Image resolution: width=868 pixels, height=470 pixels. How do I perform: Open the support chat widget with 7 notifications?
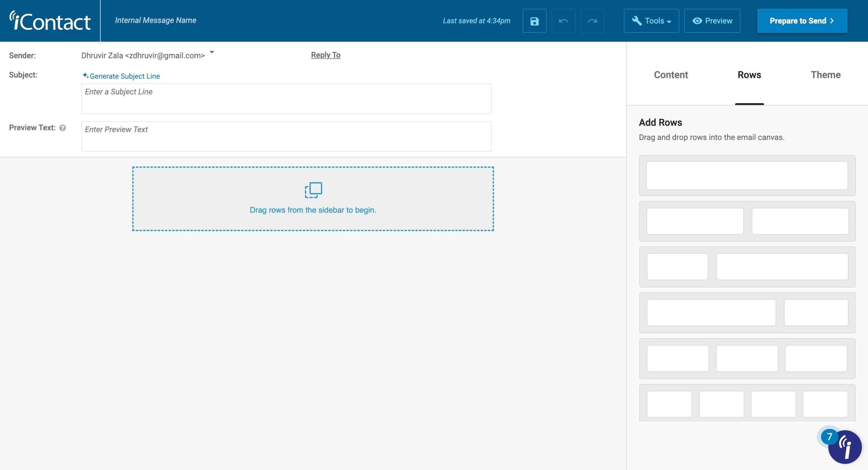845,447
